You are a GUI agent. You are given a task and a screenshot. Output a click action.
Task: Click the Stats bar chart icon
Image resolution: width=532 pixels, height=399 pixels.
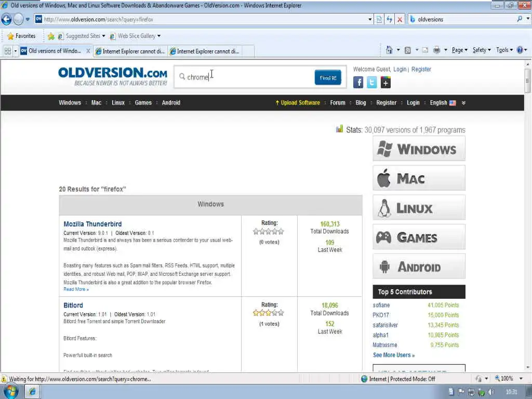[339, 129]
